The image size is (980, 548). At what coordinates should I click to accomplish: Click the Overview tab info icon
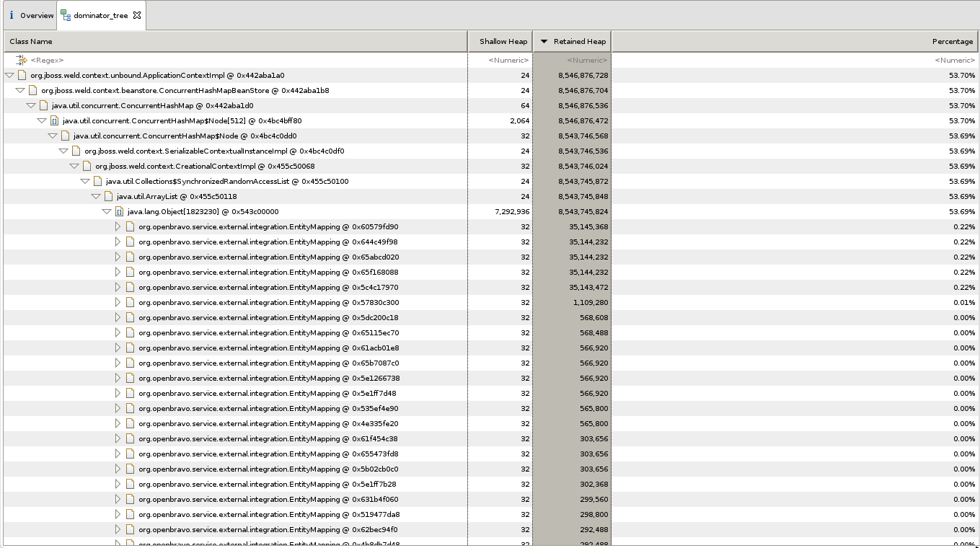click(x=11, y=15)
